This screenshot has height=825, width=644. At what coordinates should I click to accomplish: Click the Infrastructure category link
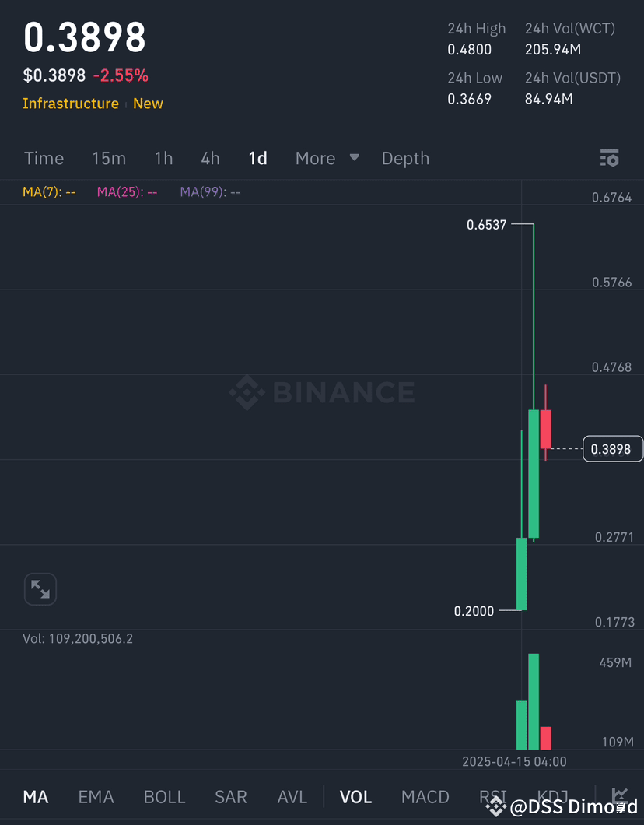point(71,103)
